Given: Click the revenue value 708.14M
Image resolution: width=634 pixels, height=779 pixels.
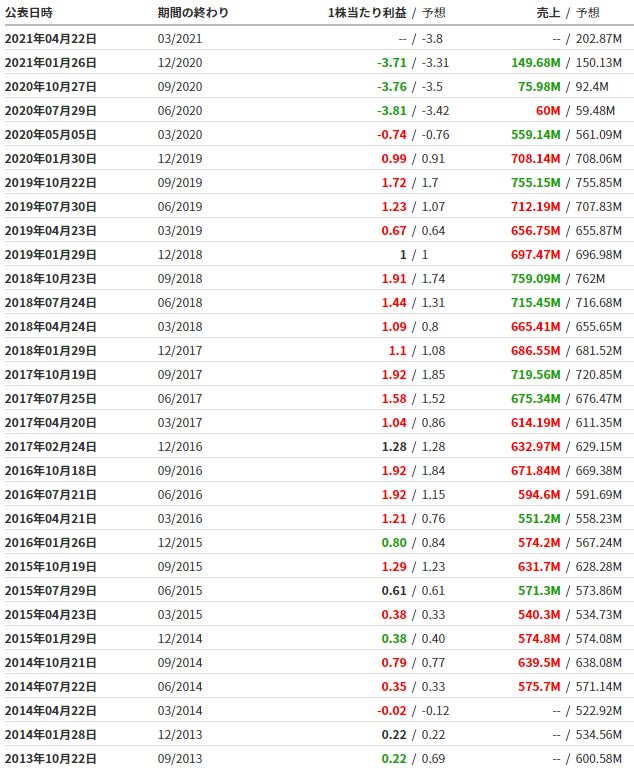Looking at the screenshot, I should coord(536,159).
